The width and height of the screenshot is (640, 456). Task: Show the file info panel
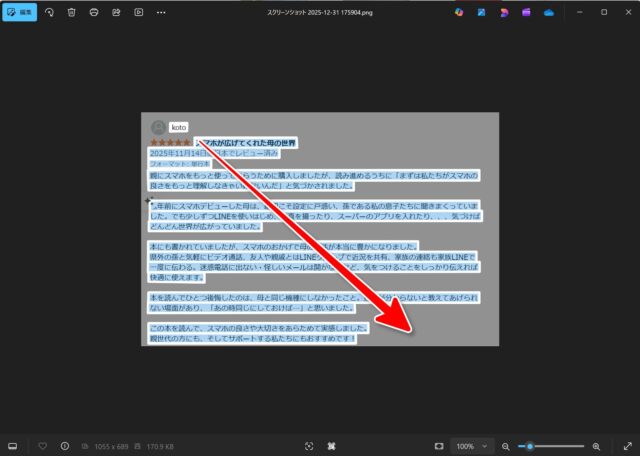click(65, 445)
